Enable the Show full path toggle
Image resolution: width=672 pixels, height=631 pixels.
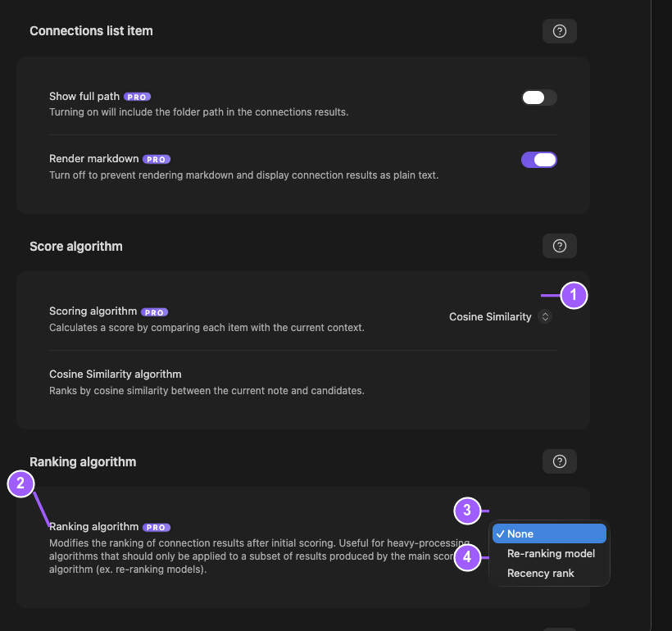point(539,98)
